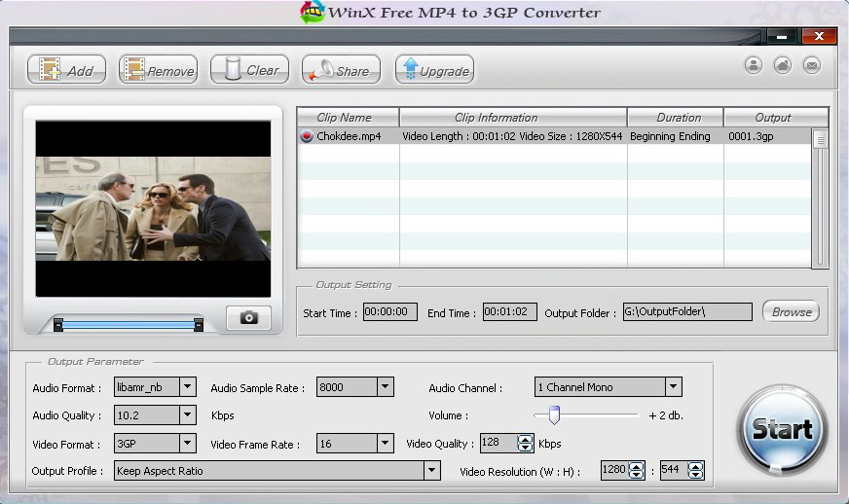This screenshot has width=849, height=504.
Task: Click the Output column header
Action: pyautogui.click(x=776, y=118)
